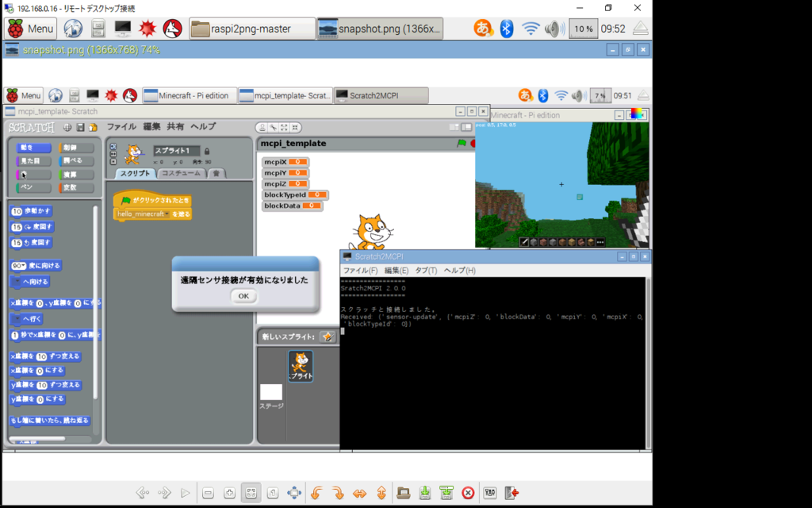This screenshot has height=508, width=812.
Task: Open the file manager from the top panel
Action: click(98, 29)
